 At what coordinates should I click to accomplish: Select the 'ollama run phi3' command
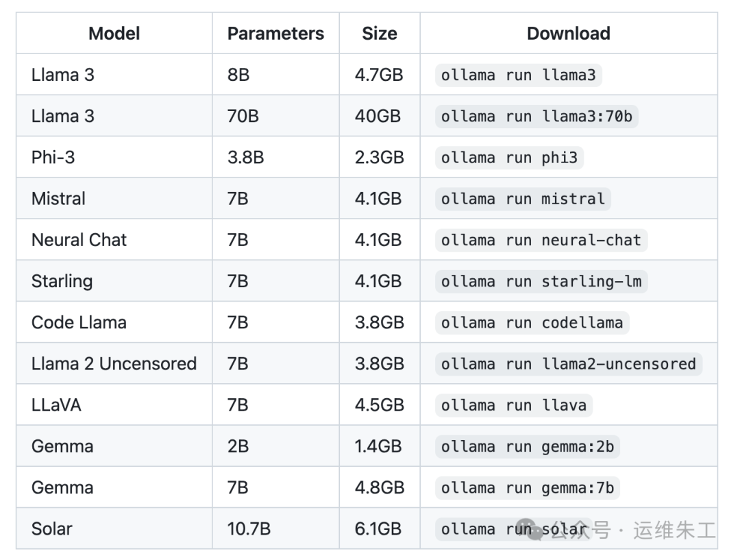click(x=509, y=158)
